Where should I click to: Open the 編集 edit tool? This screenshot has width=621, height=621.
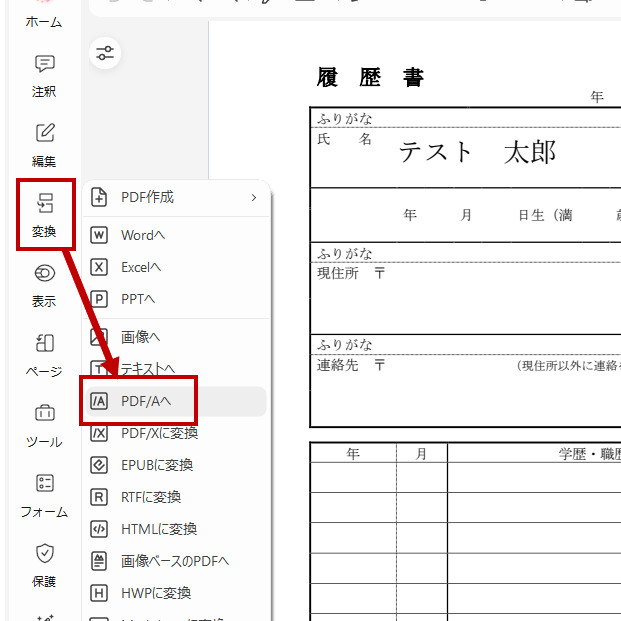pyautogui.click(x=44, y=146)
